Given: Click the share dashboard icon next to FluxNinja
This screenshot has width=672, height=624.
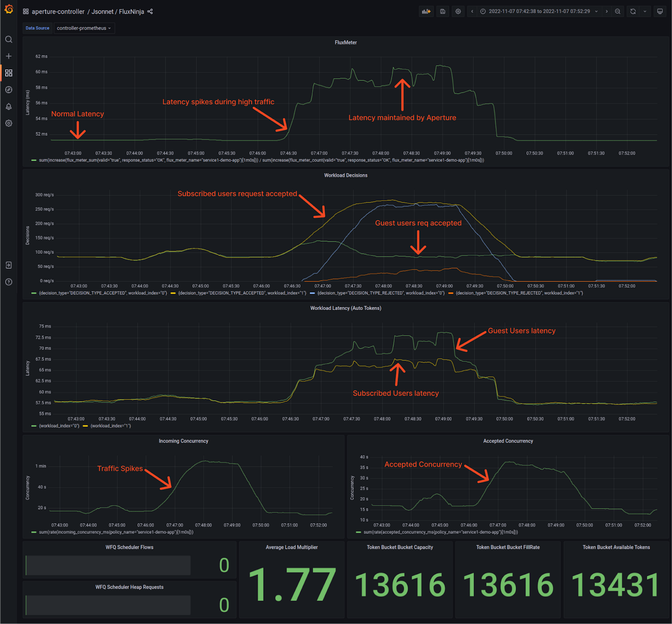Looking at the screenshot, I should (150, 11).
